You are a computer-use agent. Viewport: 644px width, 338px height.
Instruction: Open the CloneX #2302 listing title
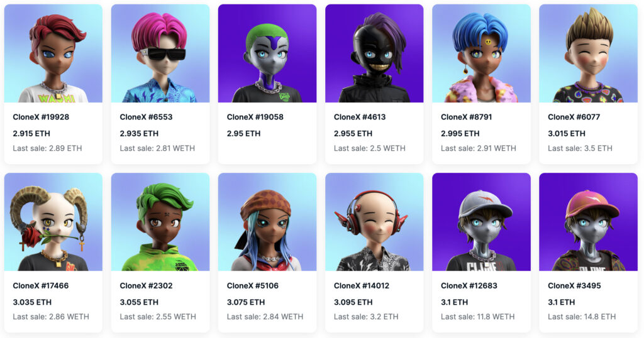[146, 285]
